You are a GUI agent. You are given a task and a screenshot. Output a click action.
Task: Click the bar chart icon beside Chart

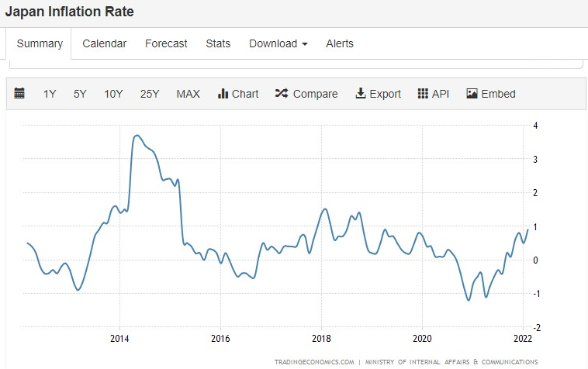[x=223, y=93]
